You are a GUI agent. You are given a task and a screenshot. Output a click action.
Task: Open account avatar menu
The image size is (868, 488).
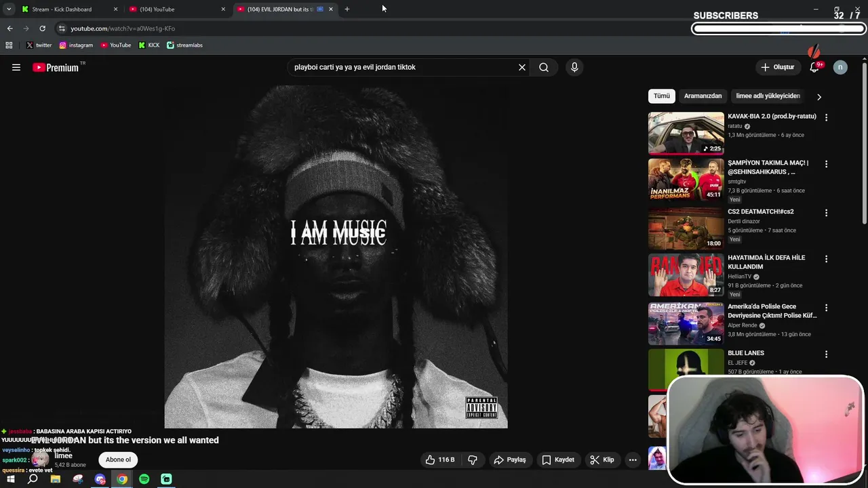pyautogui.click(x=840, y=67)
